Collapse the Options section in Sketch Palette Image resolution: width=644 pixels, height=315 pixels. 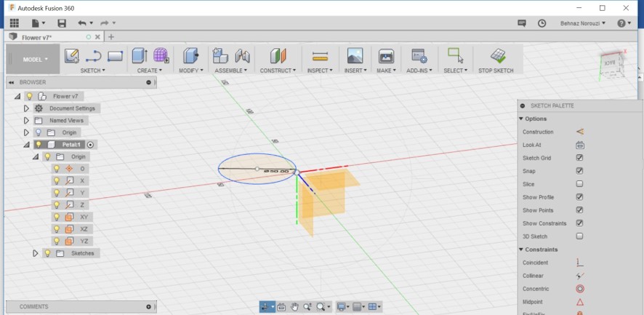pyautogui.click(x=522, y=119)
